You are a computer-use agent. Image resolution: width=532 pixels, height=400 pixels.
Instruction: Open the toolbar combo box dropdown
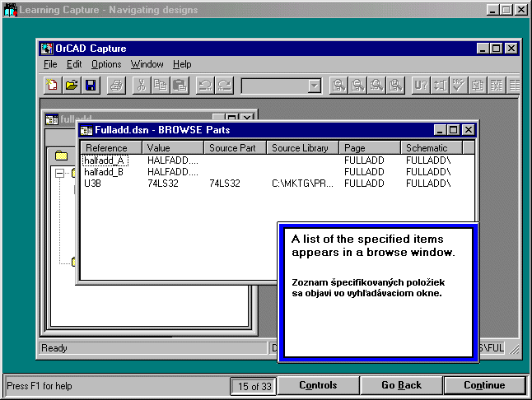click(x=314, y=86)
